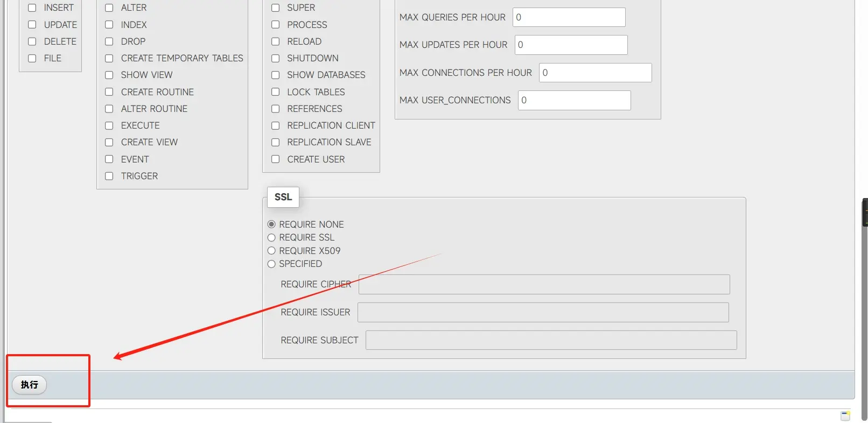Enable the REFERENCES privilege

(x=276, y=109)
